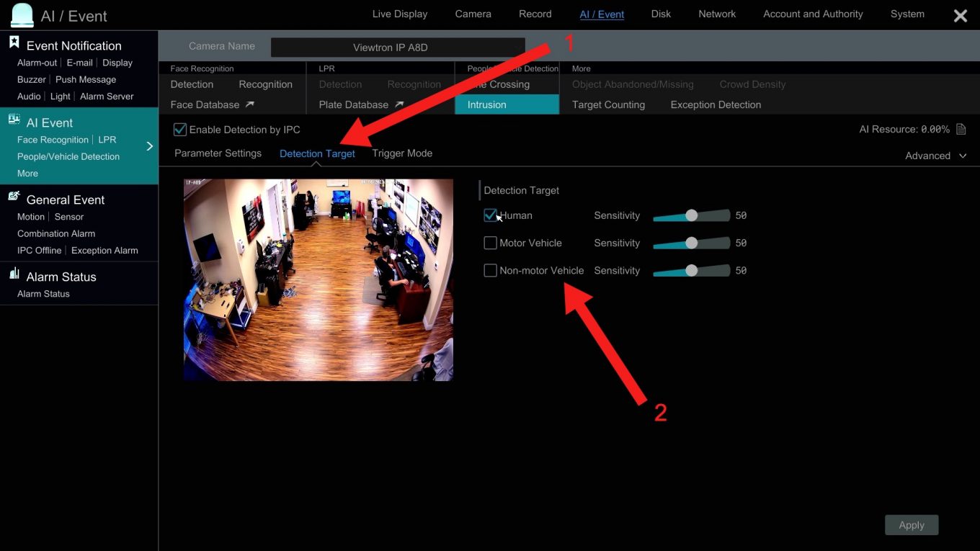This screenshot has width=980, height=551.
Task: Open the AI Resource details document icon
Action: [x=961, y=129]
